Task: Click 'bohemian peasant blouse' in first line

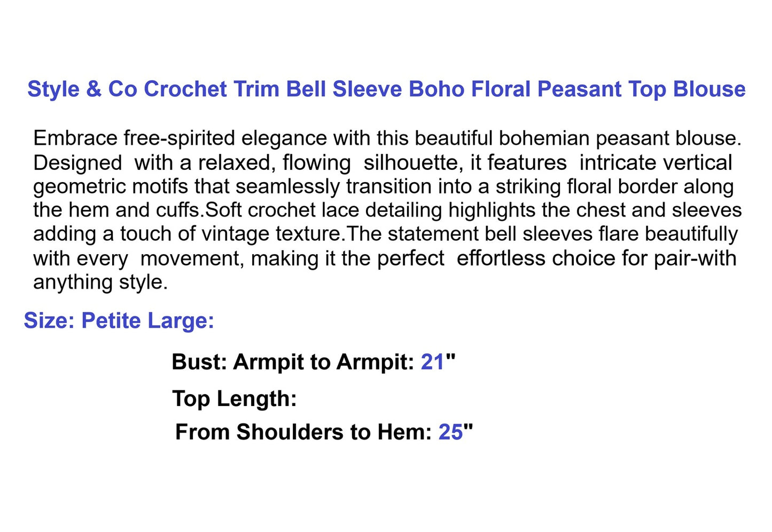Action: 620,138
